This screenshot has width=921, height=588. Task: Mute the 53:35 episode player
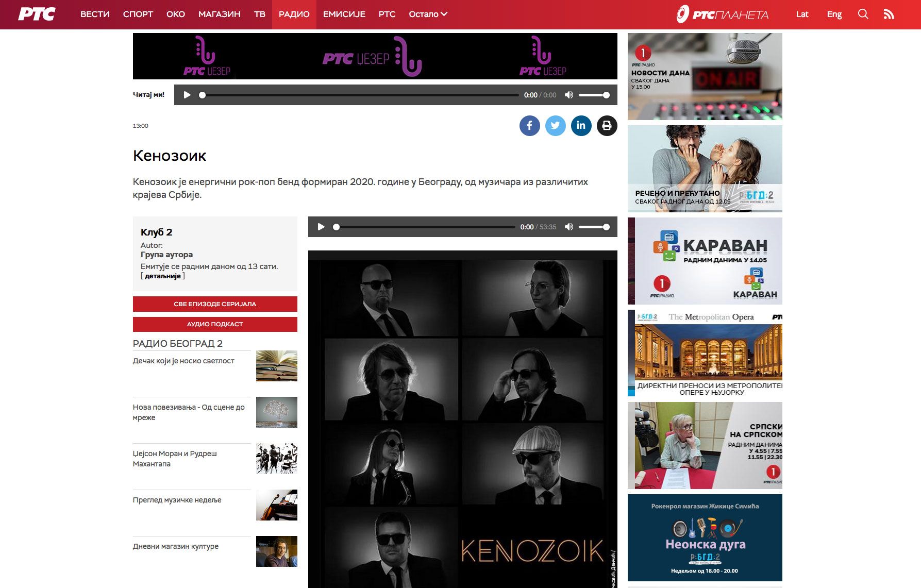pyautogui.click(x=569, y=227)
